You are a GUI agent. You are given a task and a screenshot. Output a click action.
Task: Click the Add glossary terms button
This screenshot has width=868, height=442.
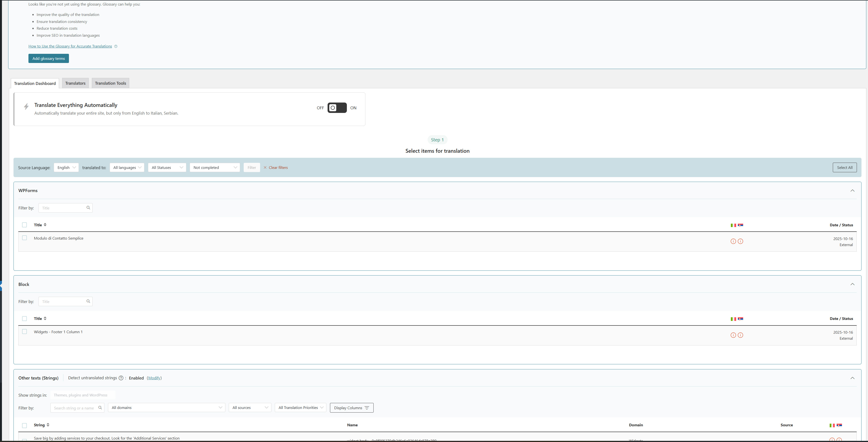point(48,58)
